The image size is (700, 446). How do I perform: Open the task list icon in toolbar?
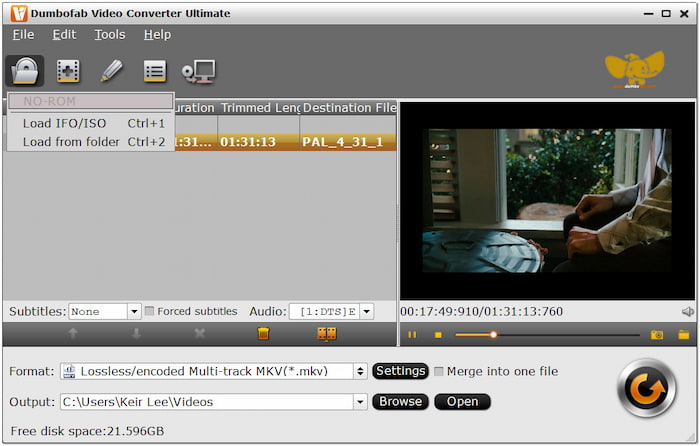click(154, 71)
